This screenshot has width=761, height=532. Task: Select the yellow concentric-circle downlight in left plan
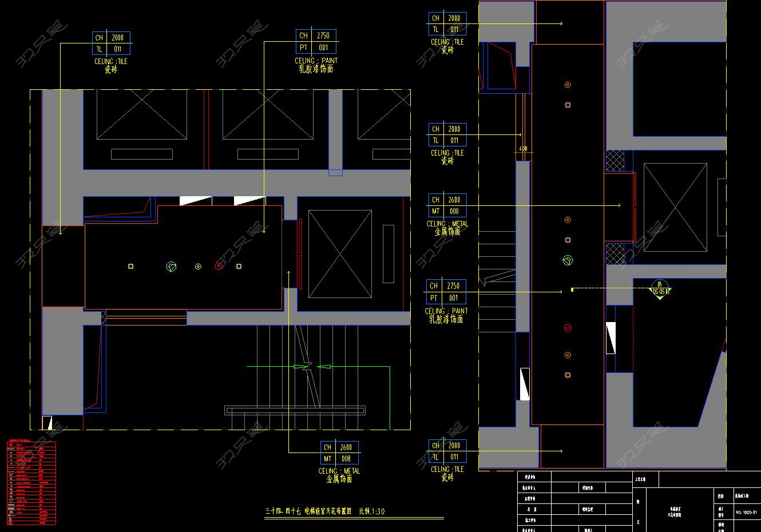click(x=198, y=267)
